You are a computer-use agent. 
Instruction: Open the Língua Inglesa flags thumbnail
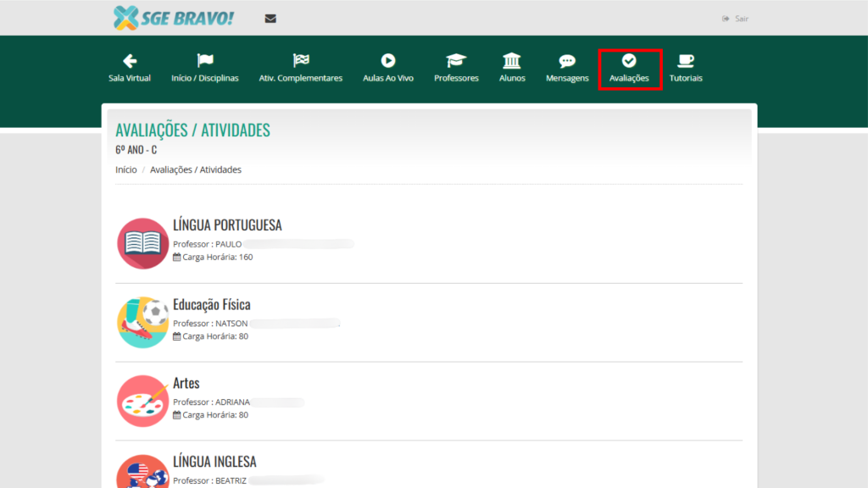pyautogui.click(x=142, y=473)
